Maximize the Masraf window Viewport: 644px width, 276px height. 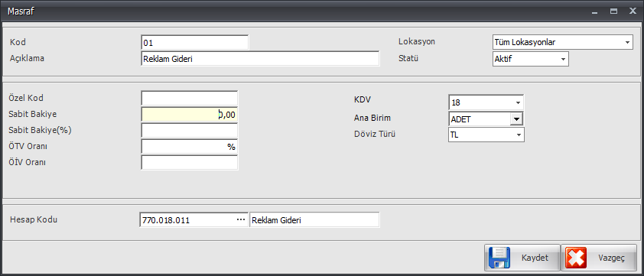[613, 12]
